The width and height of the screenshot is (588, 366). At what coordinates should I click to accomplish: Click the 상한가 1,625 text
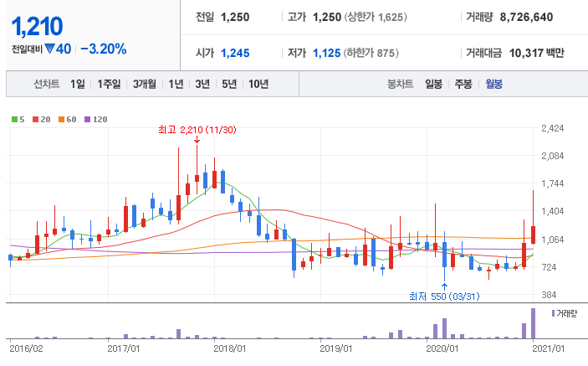click(376, 18)
